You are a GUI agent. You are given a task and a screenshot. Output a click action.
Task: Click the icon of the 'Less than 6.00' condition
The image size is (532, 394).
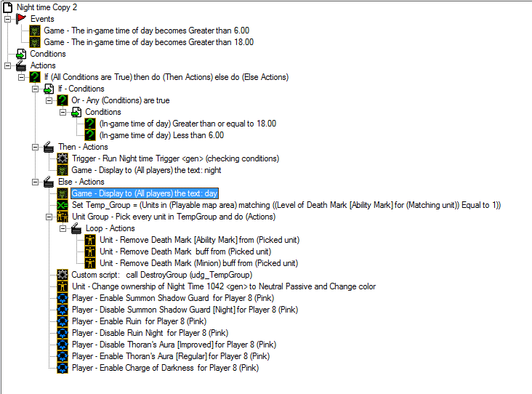[x=90, y=135]
